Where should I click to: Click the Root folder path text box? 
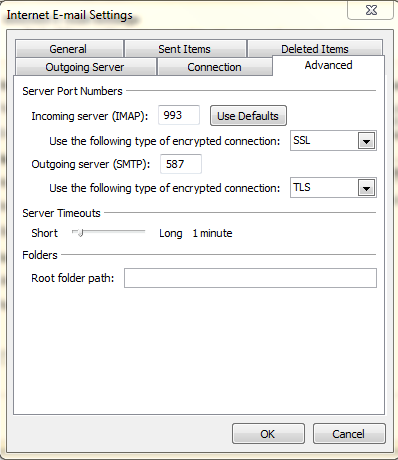pos(250,278)
